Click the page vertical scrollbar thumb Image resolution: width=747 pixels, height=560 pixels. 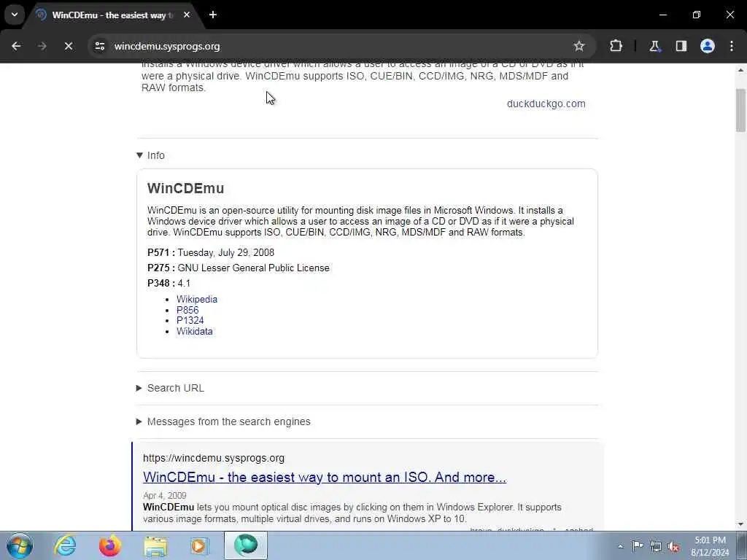click(740, 110)
